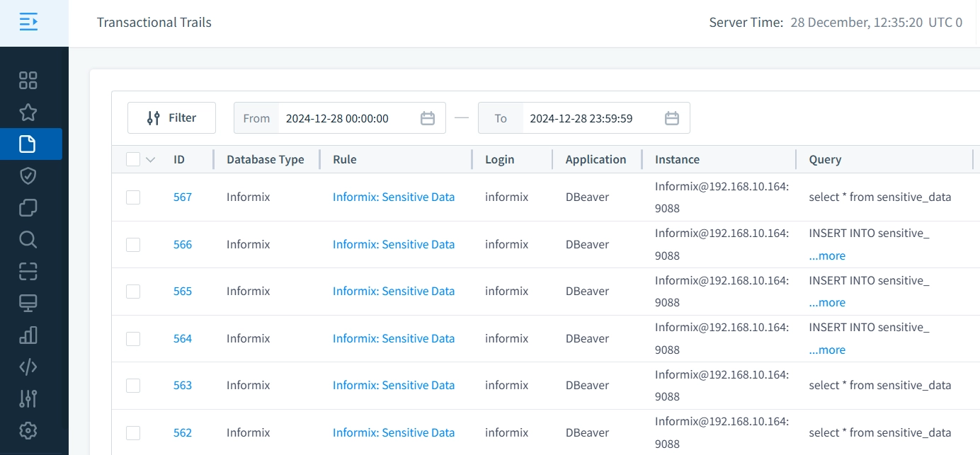Click the Query column header
Screen dimensions: 980x455
825,160
